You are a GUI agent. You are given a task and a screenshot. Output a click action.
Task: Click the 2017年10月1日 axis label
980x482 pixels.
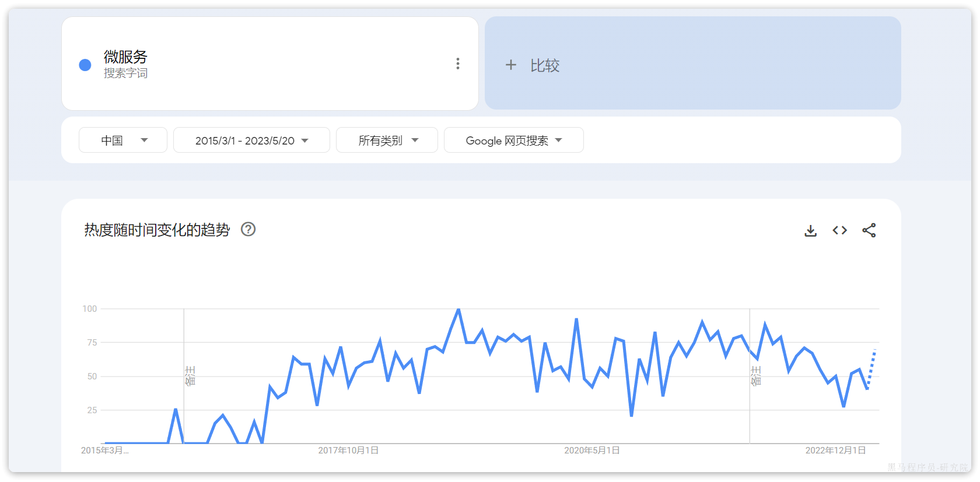[x=348, y=451]
